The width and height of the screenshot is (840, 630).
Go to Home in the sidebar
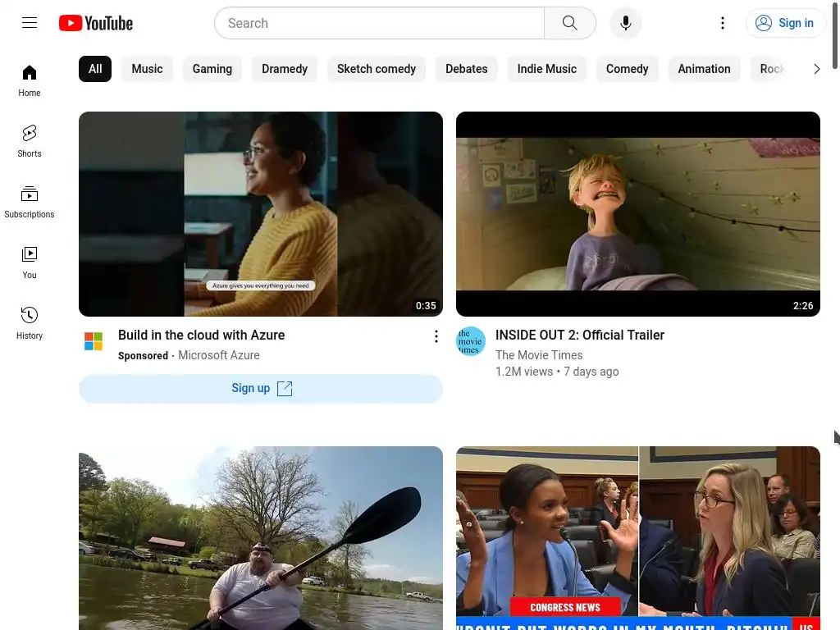(30, 81)
